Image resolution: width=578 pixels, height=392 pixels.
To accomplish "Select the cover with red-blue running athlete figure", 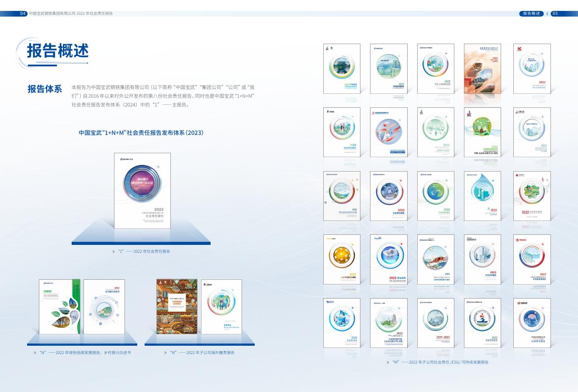I will (x=389, y=132).
